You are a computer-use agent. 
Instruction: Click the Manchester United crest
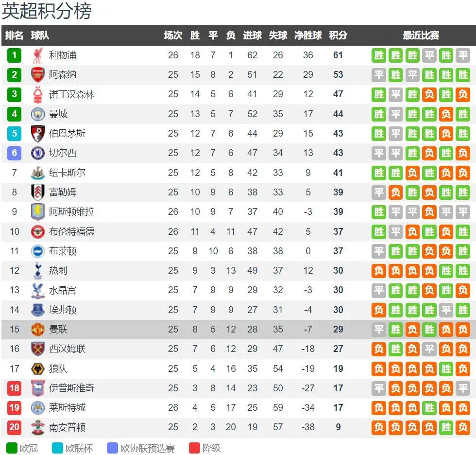[38, 330]
